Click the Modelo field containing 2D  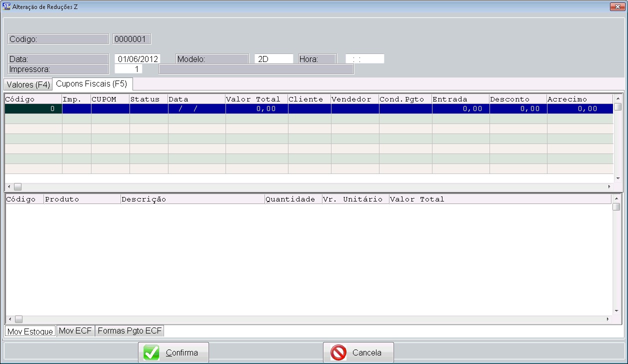[273, 59]
